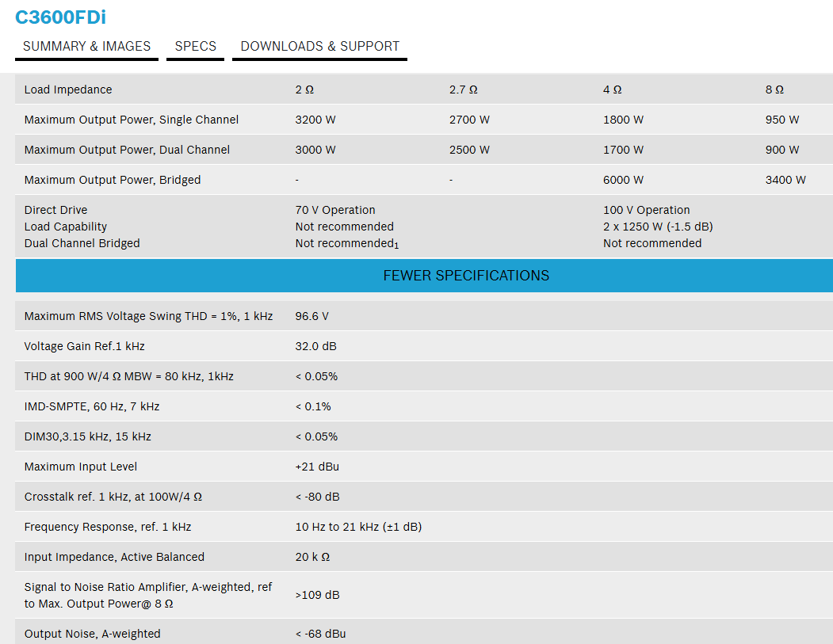
Task: Click 'Load Capability' row label
Action: click(65, 227)
